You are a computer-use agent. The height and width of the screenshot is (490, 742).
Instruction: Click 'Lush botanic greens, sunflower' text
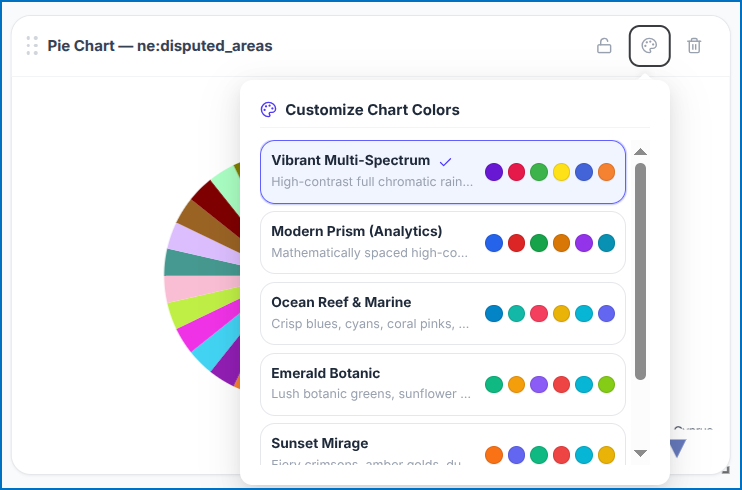point(371,394)
